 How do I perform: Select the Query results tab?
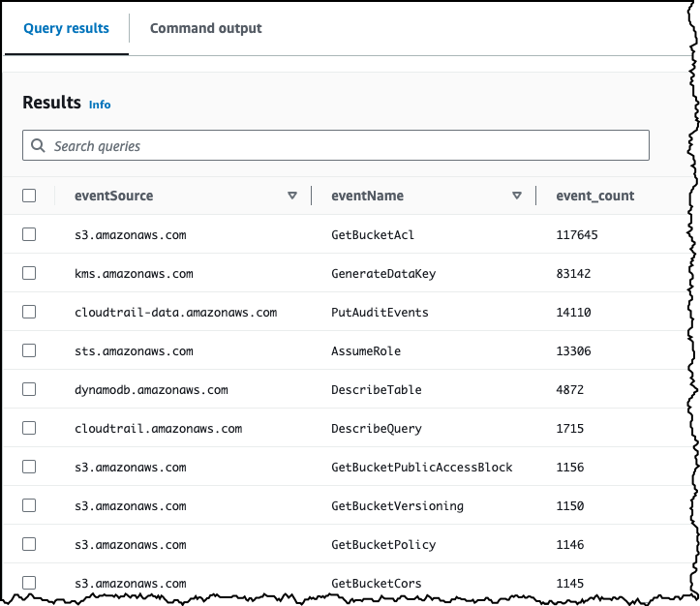tap(66, 28)
